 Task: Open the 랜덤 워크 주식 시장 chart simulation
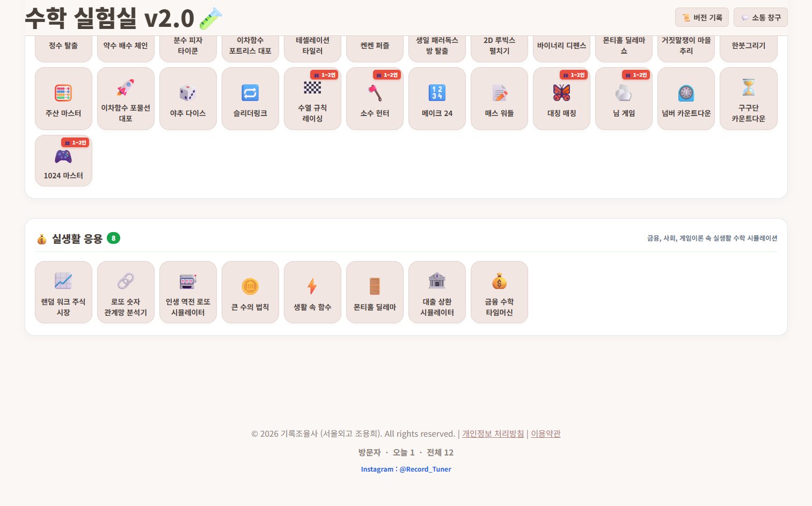[x=63, y=292]
